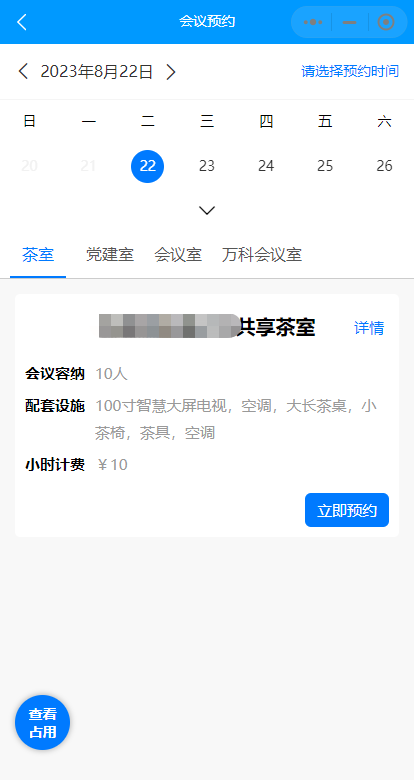Pick date 24 in the week row
Viewport: 414px width, 780px height.
tap(266, 166)
